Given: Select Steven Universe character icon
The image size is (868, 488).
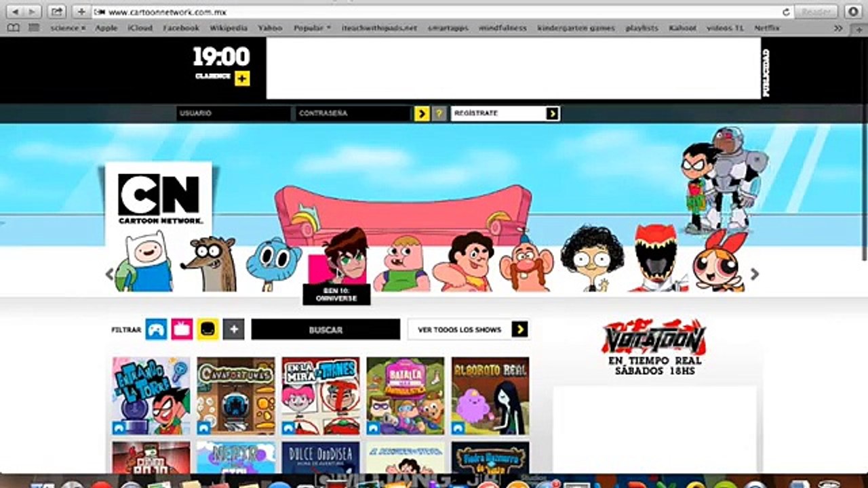Looking at the screenshot, I should click(x=464, y=262).
